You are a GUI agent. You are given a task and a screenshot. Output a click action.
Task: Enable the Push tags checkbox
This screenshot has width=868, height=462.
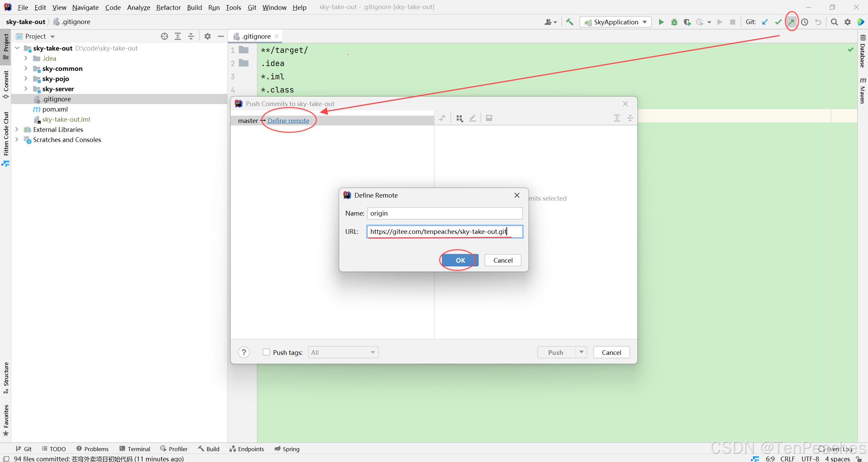pos(266,352)
